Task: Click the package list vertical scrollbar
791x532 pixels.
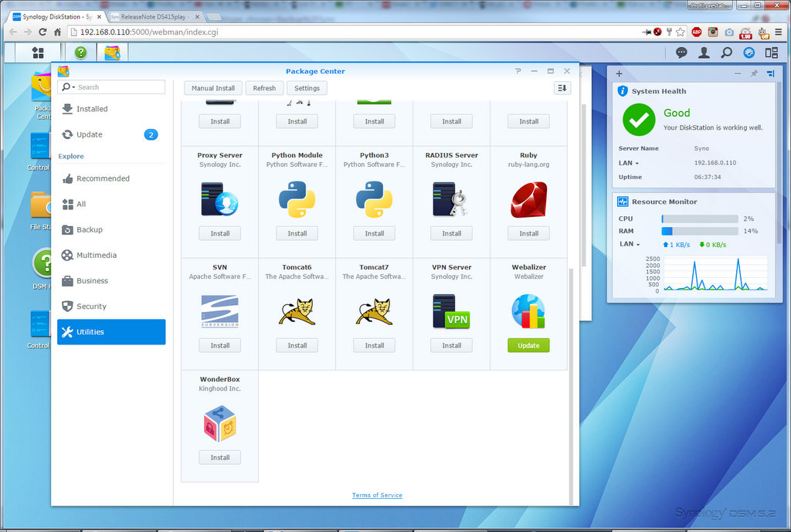Action: 571,386
